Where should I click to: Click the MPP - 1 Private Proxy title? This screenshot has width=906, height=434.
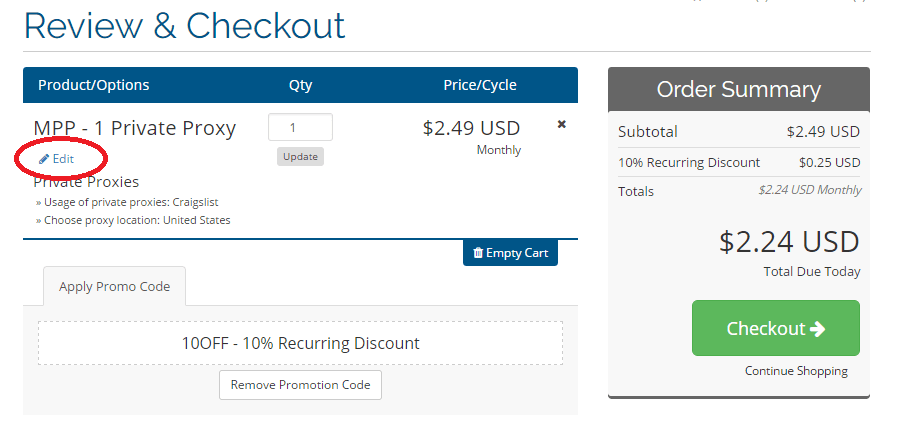click(x=135, y=128)
